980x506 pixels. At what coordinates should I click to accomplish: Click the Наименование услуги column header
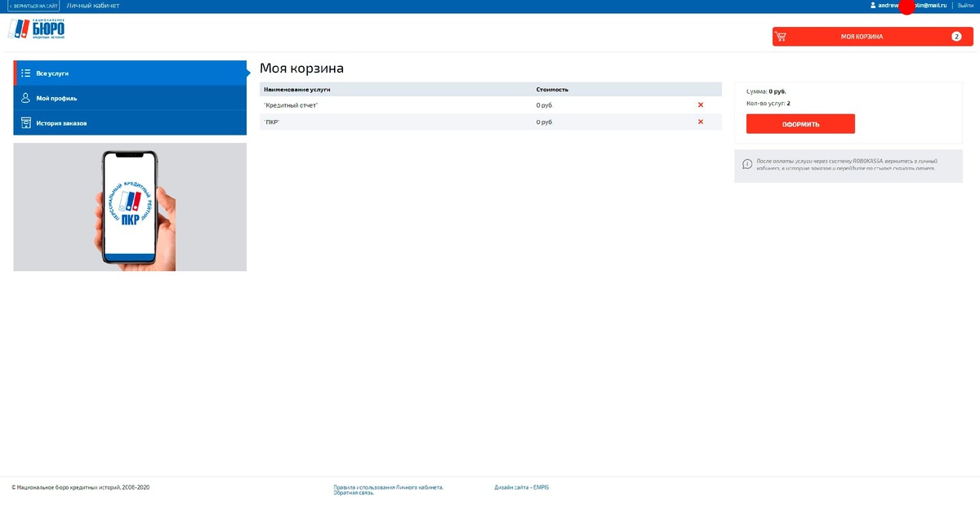coord(297,89)
